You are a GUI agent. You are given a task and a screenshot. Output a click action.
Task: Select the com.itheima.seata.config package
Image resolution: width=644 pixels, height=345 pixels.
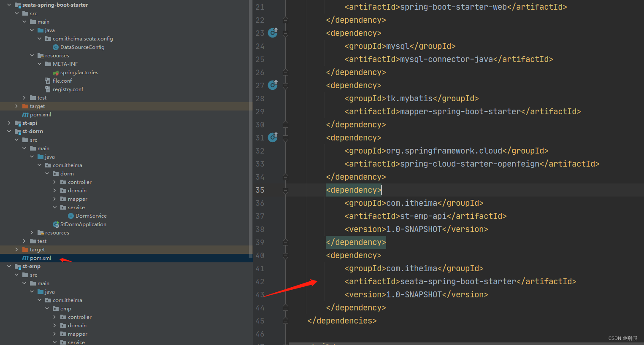pos(83,39)
